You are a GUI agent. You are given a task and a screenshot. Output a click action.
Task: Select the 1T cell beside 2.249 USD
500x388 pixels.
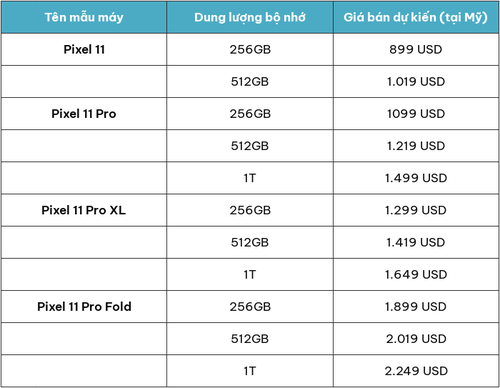(x=250, y=371)
